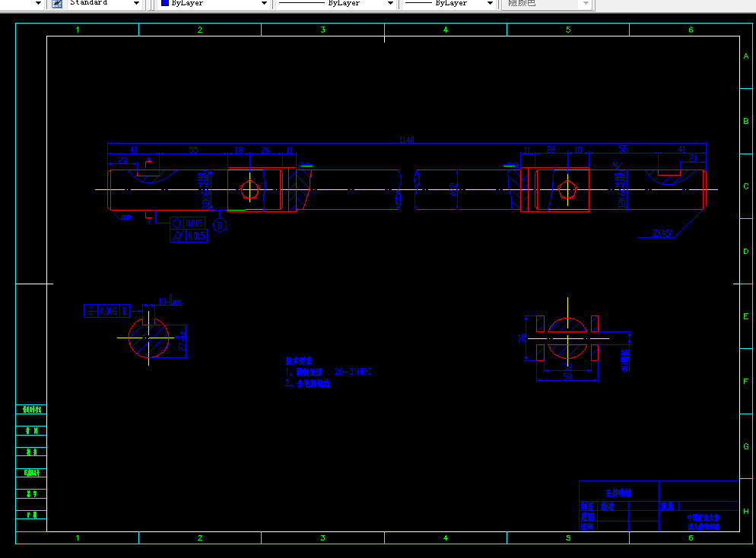Select left pentagon hole on shaft
Screen dimensions: 756x558
tap(249, 189)
